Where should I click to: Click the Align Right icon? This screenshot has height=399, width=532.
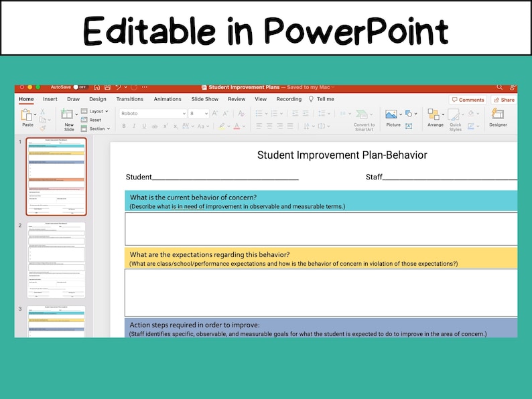click(280, 126)
